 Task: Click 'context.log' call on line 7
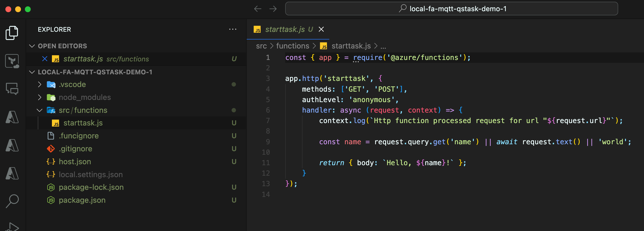(342, 121)
